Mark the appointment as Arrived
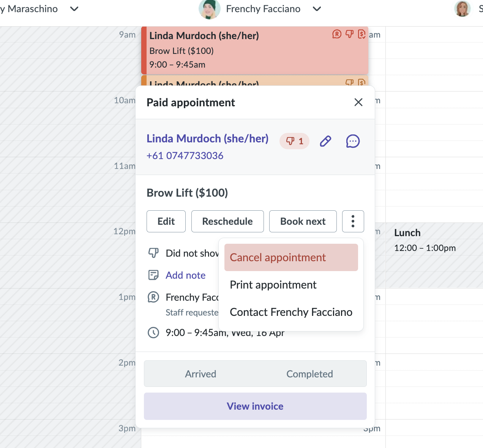483x448 pixels. coord(200,374)
